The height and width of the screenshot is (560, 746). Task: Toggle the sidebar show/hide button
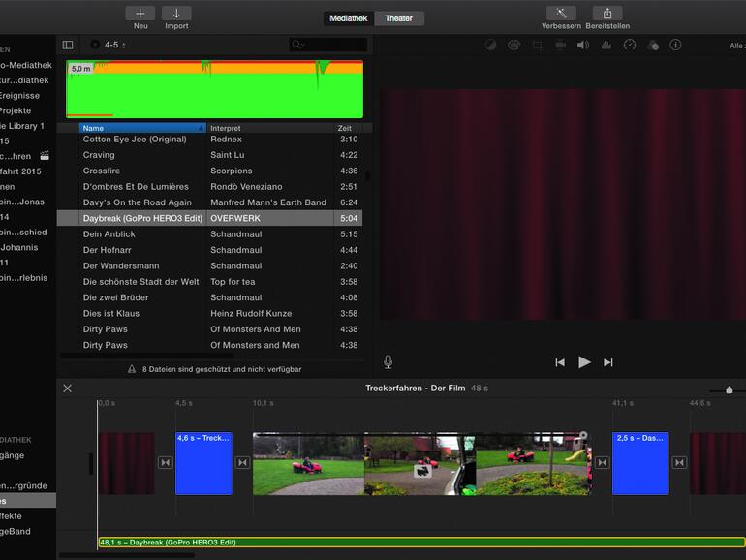(x=68, y=45)
